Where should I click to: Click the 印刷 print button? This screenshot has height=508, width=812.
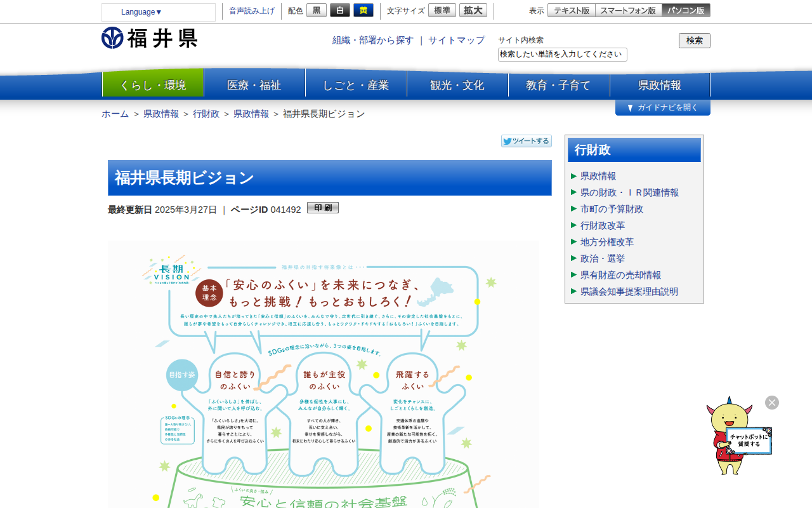tap(323, 208)
